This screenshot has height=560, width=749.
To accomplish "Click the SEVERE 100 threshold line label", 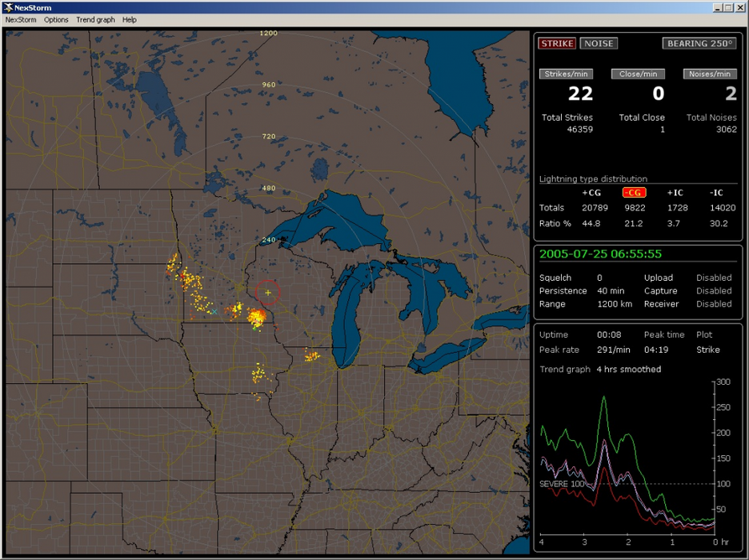I will 562,485.
